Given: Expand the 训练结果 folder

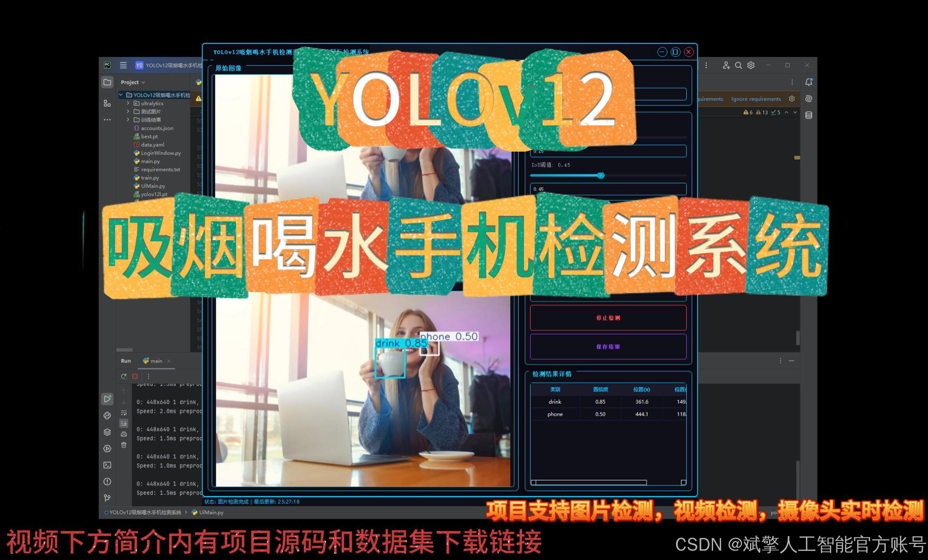Looking at the screenshot, I should pyautogui.click(x=128, y=120).
